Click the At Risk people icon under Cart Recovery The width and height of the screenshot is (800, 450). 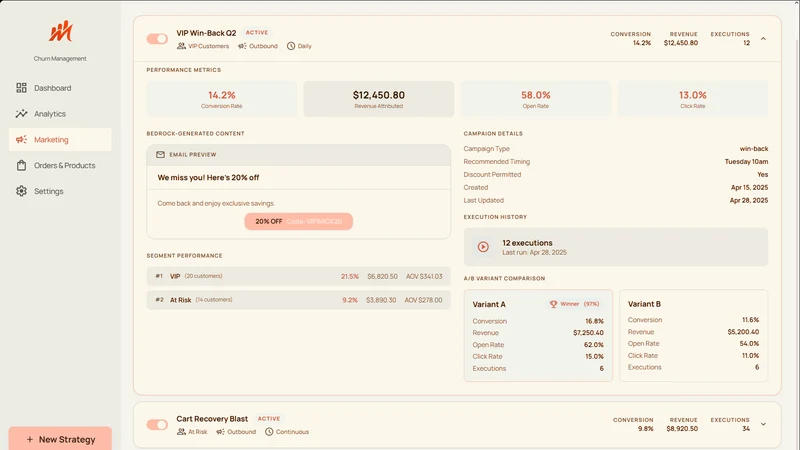coord(181,432)
